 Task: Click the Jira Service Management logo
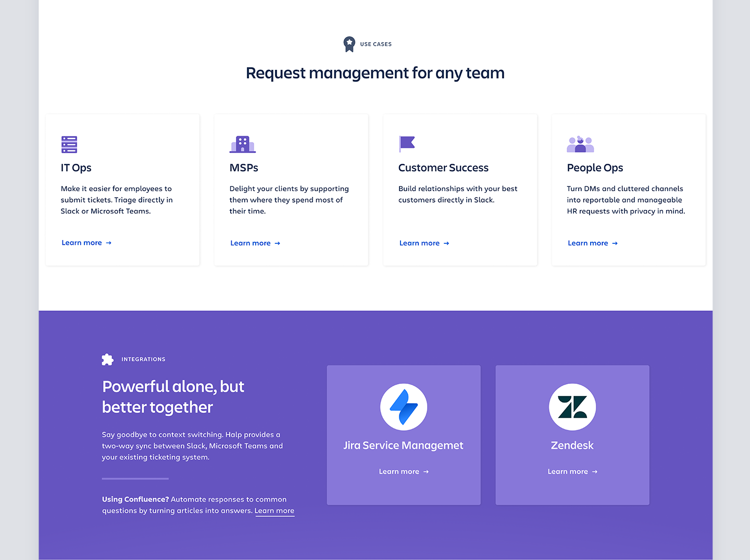point(404,407)
